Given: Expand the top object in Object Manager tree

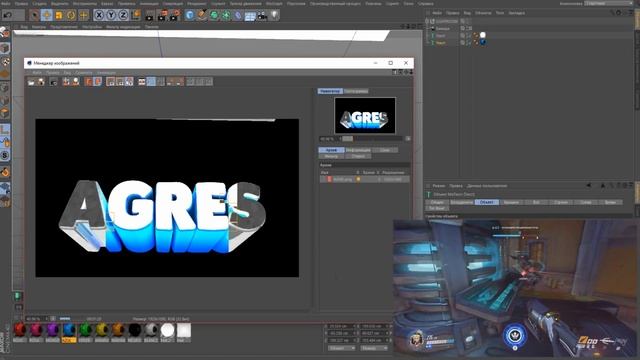Looking at the screenshot, I should tap(427, 21).
